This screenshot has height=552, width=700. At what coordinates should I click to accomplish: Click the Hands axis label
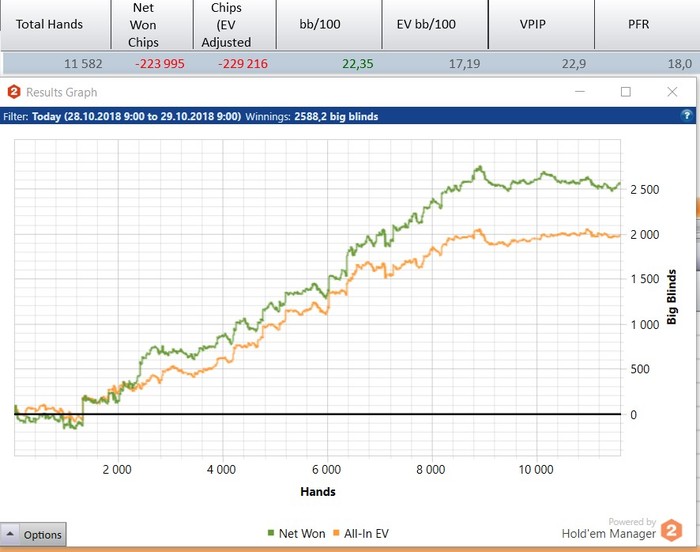pos(318,492)
